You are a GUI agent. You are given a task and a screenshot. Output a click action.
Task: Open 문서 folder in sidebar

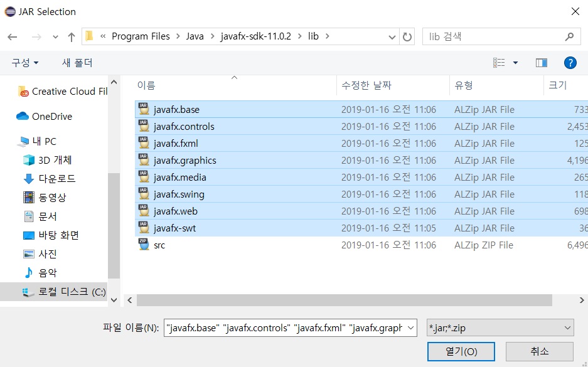40,216
